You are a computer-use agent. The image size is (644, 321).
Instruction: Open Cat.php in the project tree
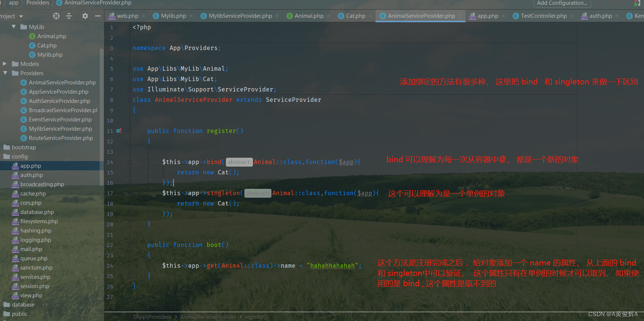click(x=47, y=46)
